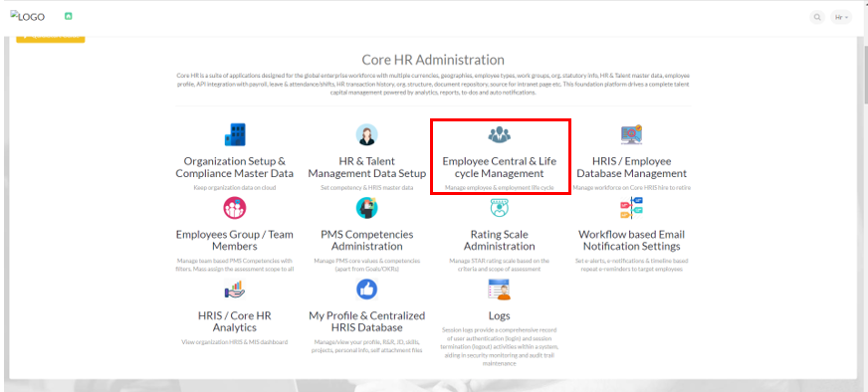This screenshot has width=868, height=392.
Task: Click the HRIS Core HR Analytics chart icon
Action: coord(235,289)
